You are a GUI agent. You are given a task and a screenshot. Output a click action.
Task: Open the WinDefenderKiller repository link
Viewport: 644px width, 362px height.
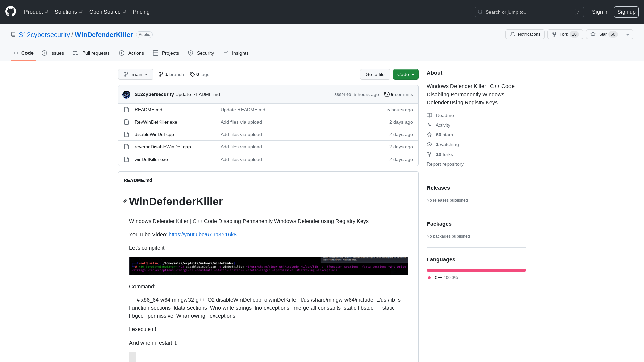point(104,35)
